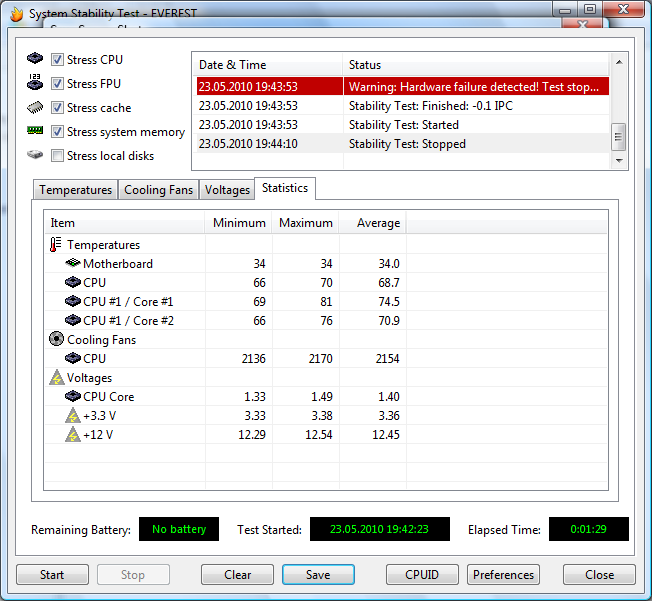652x601 pixels.
Task: Click the 'No battery' indicator
Action: tap(179, 529)
